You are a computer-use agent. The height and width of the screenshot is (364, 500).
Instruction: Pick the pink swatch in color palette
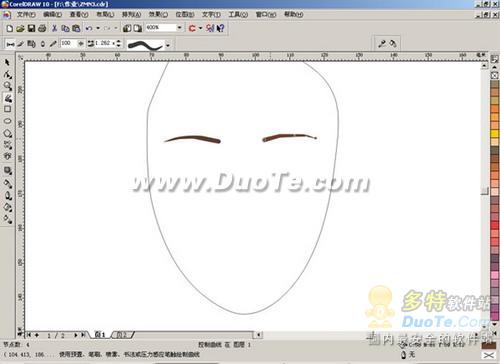tap(495, 275)
